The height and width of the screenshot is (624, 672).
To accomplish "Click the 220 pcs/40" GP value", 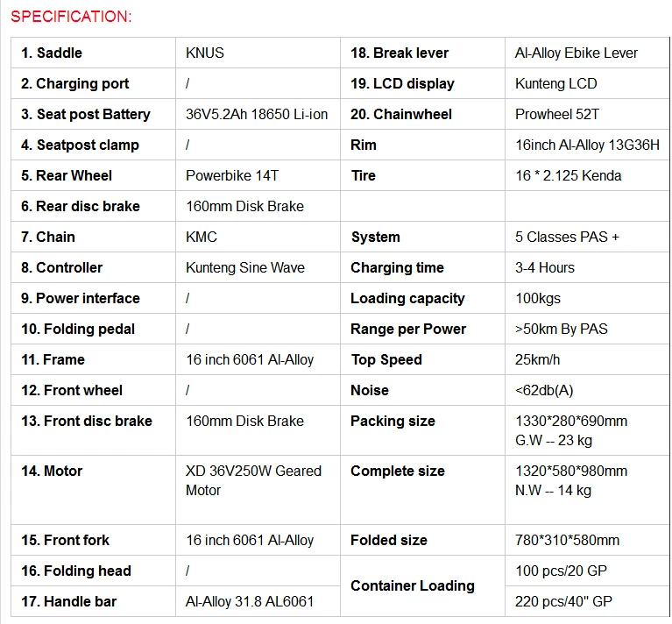I will coord(563,601).
